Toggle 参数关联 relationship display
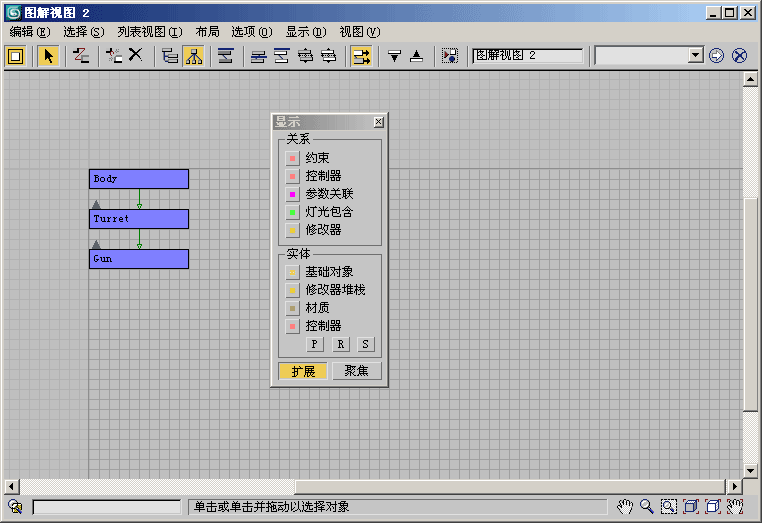Image resolution: width=762 pixels, height=523 pixels. pos(293,194)
